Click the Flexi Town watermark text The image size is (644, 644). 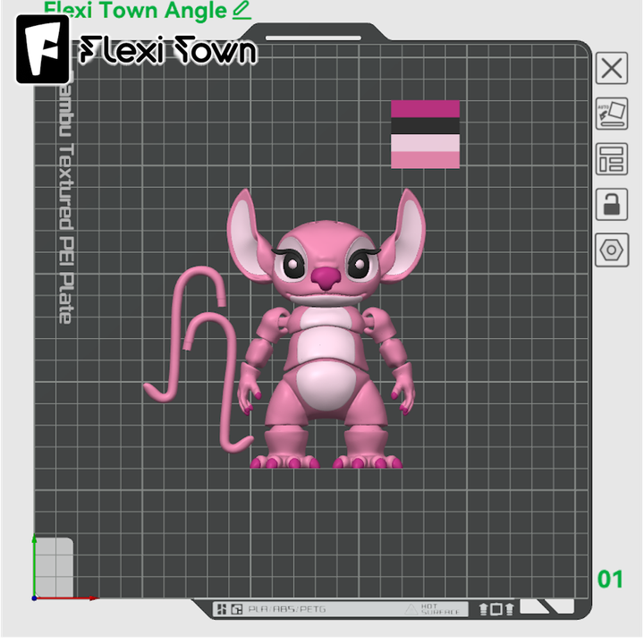pos(168,50)
